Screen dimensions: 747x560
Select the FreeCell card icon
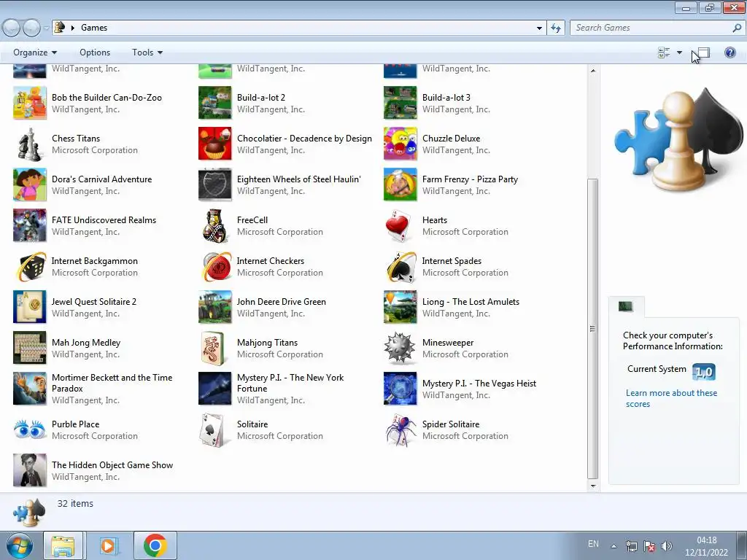coord(215,226)
